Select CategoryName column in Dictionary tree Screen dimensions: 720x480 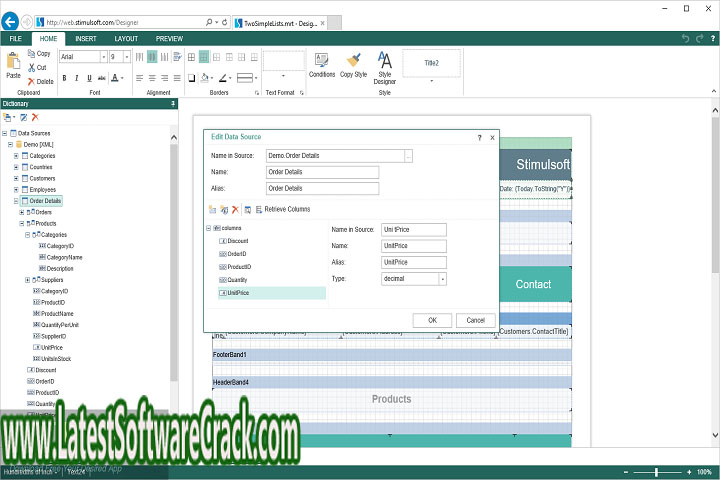tap(61, 257)
